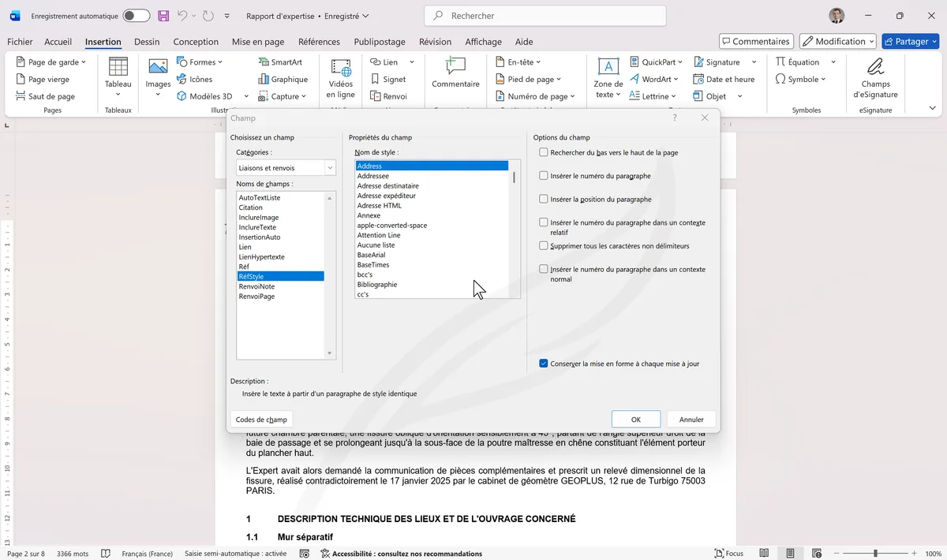Click the Annuler button in dialog
The height and width of the screenshot is (560, 947).
pos(691,420)
